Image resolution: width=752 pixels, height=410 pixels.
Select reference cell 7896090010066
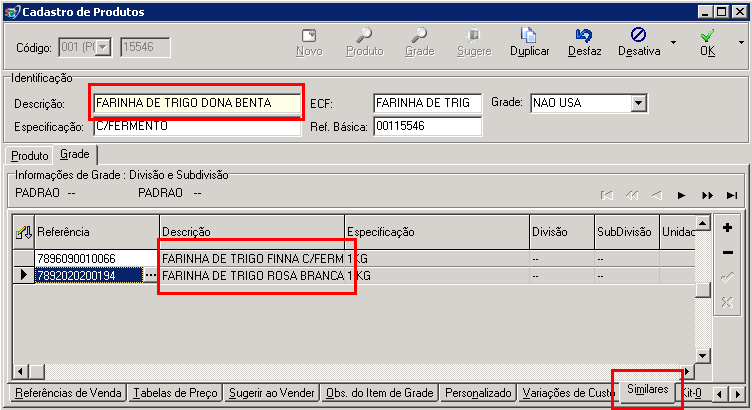coord(97,258)
